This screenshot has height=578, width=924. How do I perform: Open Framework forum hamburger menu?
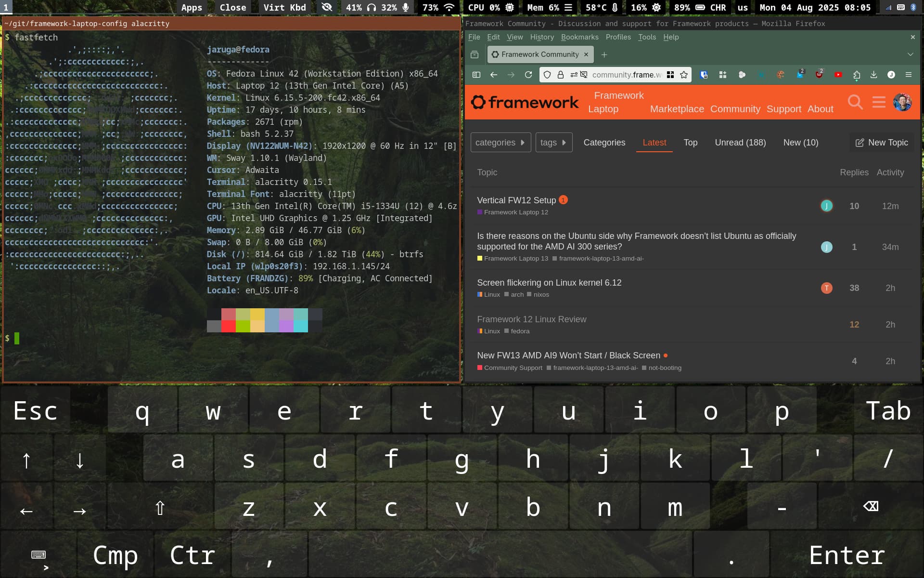point(879,102)
